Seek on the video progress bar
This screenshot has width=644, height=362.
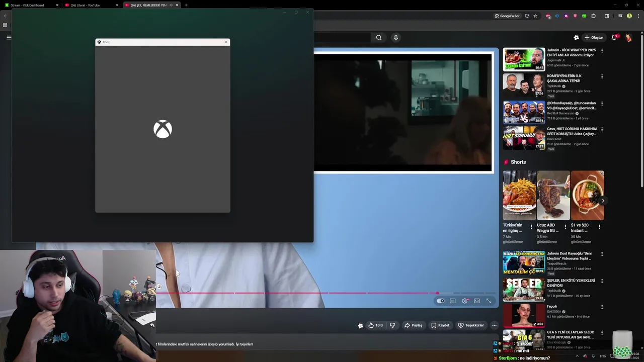327,293
